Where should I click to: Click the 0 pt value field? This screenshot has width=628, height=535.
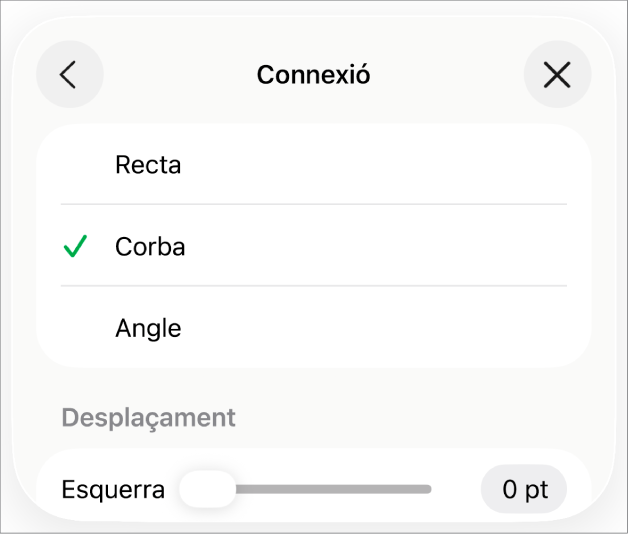coord(523,489)
